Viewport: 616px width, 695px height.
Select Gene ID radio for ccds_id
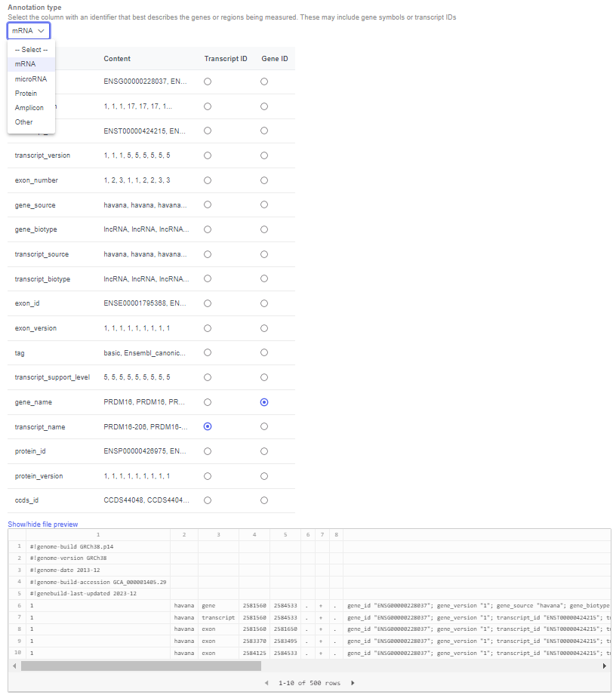[x=263, y=500]
